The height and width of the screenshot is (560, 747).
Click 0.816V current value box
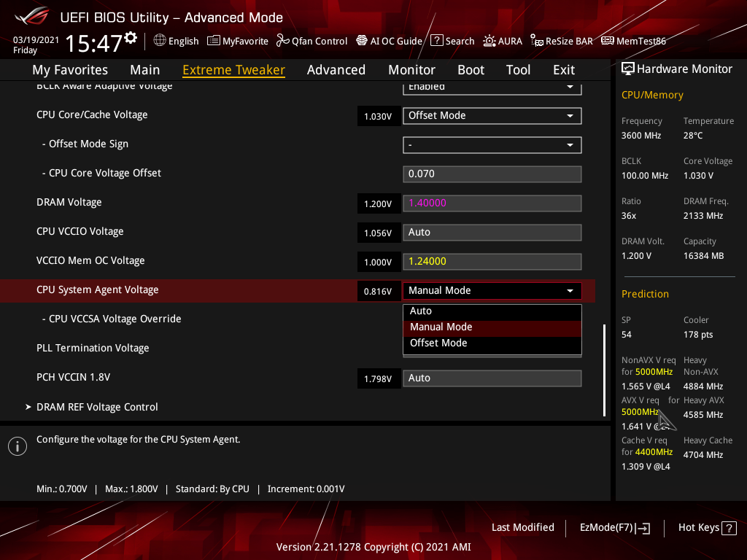(x=379, y=291)
